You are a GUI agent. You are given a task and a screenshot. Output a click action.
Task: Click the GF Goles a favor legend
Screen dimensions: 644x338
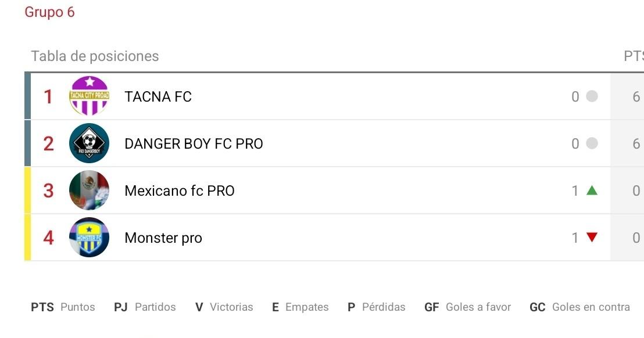coord(467,307)
